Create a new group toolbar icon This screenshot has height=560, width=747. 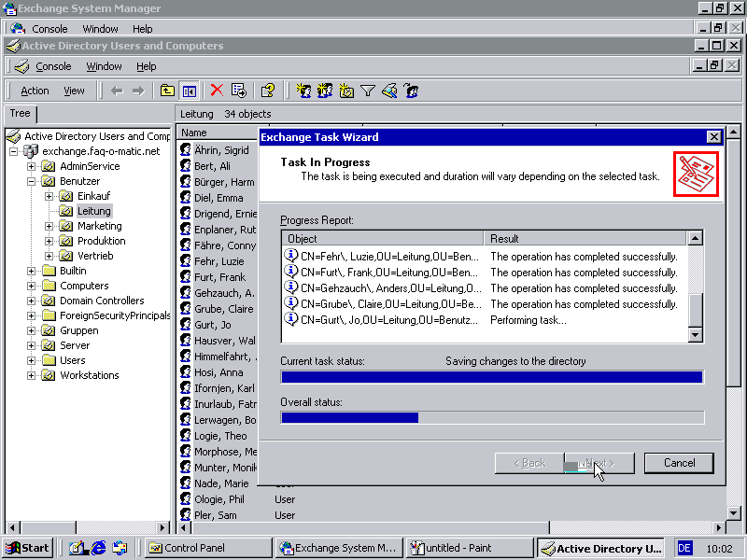coord(325,90)
